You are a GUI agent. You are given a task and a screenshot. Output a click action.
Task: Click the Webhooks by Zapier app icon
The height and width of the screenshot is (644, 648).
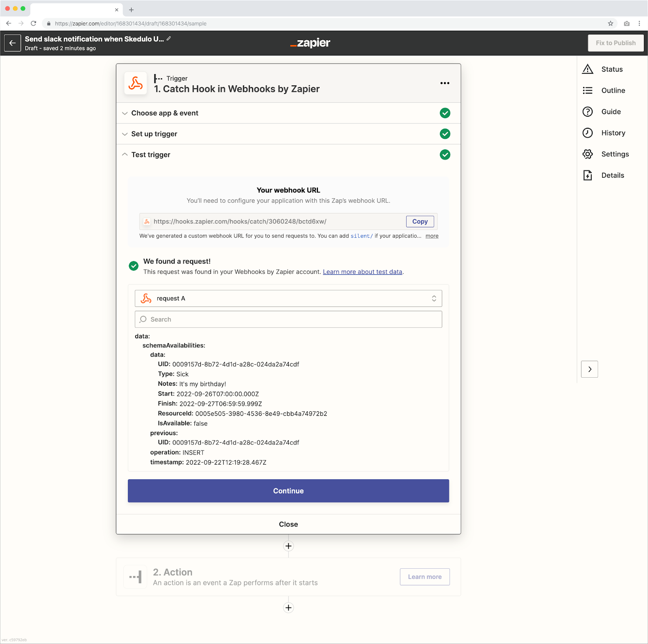point(135,83)
